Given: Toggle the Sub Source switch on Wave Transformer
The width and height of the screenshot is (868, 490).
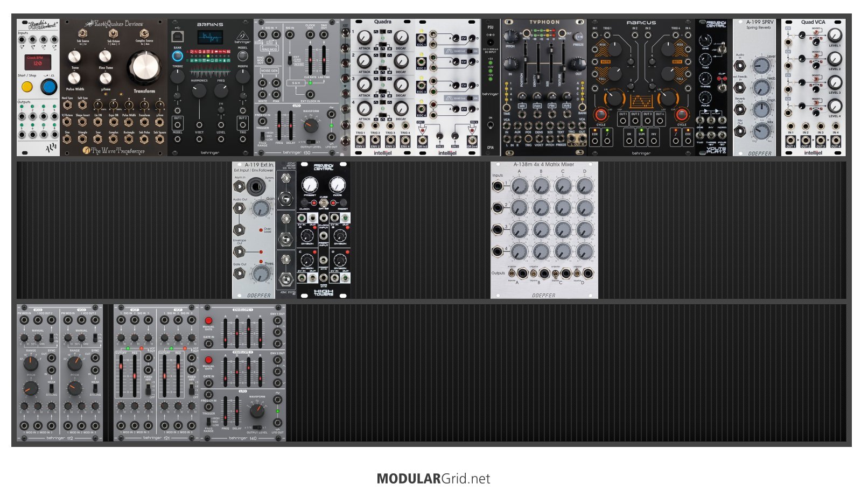Looking at the screenshot, I should click(83, 33).
